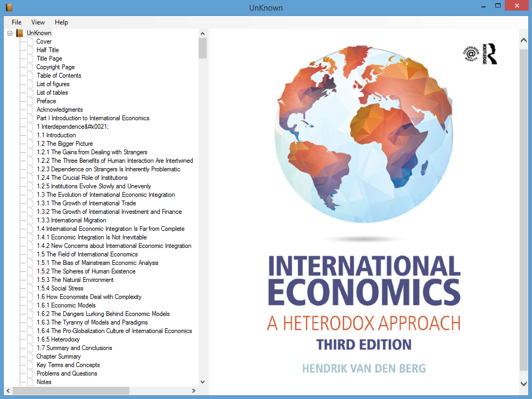Minimize the UnKnown window

[x=484, y=6]
